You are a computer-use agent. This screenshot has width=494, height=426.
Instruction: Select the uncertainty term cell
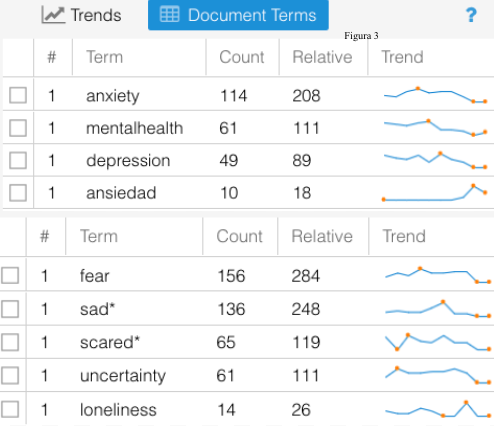coord(123,376)
